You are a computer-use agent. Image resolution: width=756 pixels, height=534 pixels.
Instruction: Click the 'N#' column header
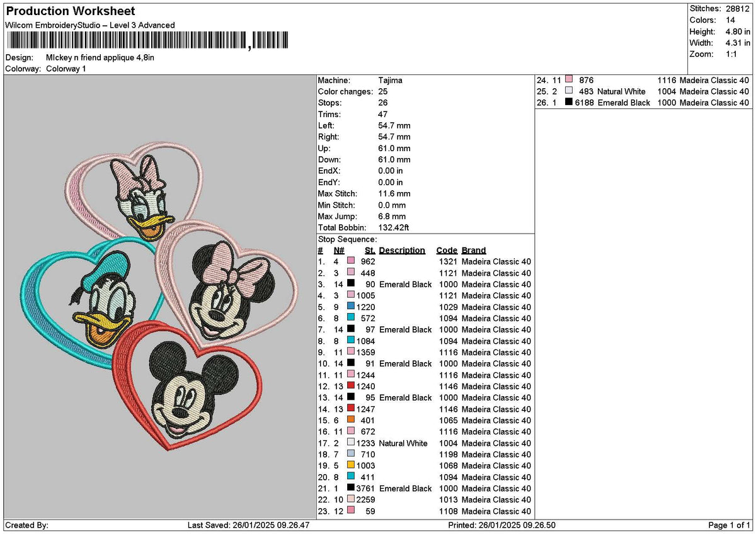[x=339, y=250]
